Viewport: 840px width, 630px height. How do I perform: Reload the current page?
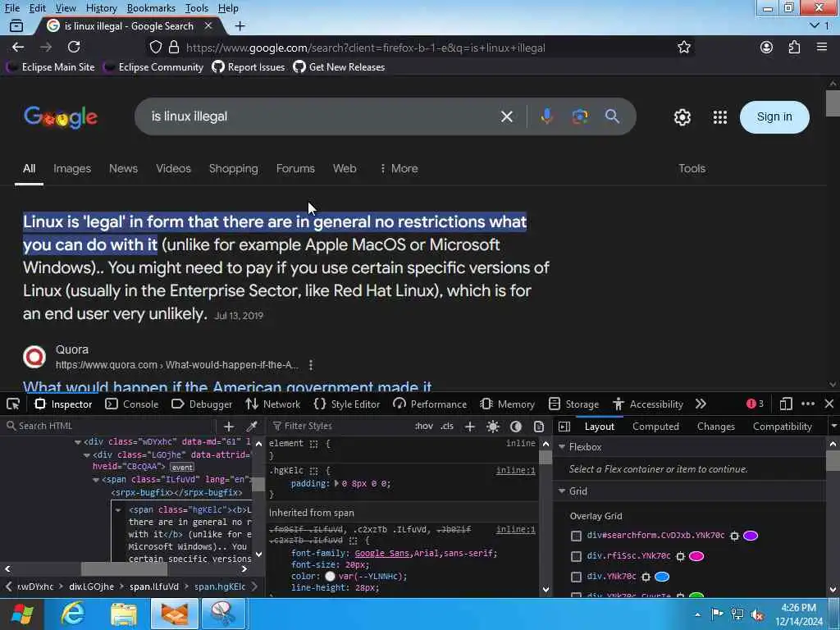(x=74, y=47)
